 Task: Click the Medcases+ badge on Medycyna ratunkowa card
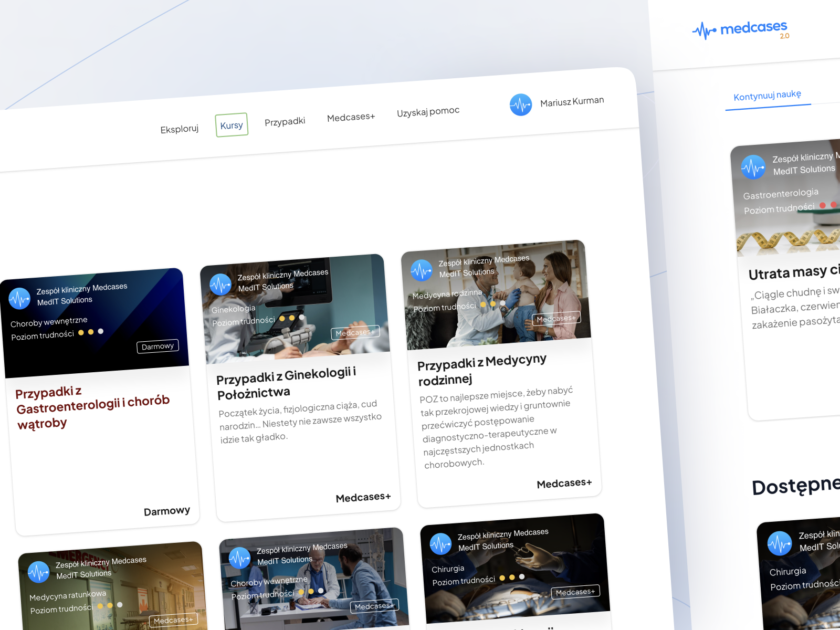tap(173, 620)
